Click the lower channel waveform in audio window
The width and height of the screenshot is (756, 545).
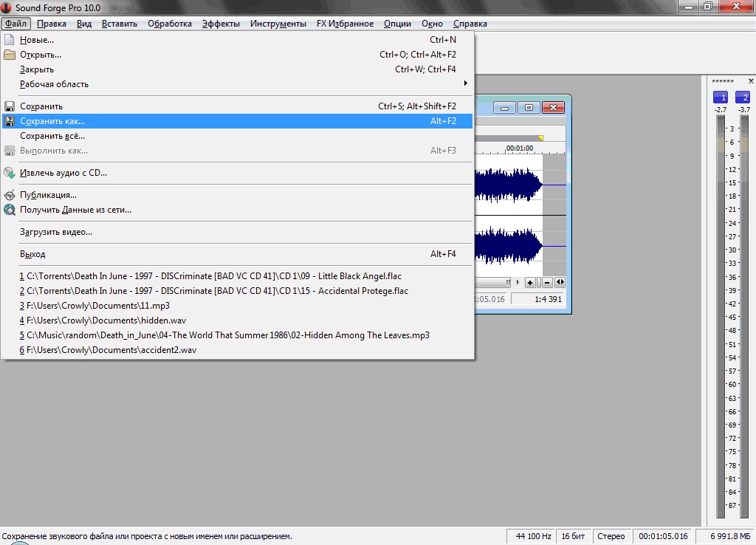click(x=509, y=246)
